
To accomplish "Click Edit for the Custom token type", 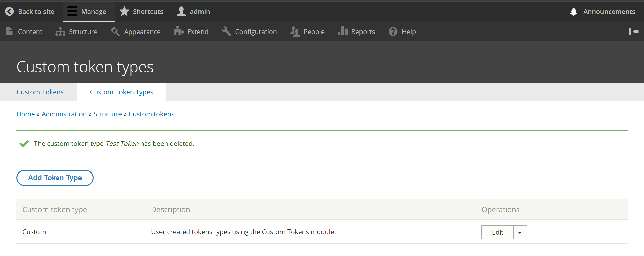I will pyautogui.click(x=497, y=232).
